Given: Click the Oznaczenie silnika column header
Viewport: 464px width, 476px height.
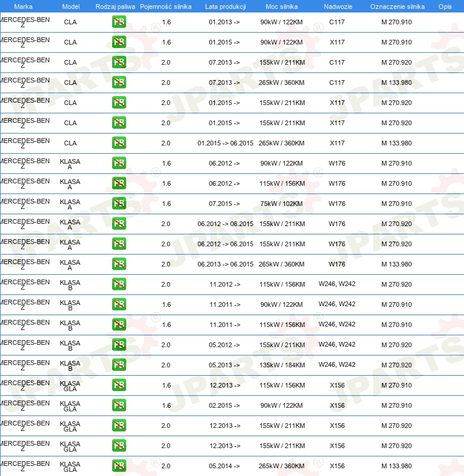Looking at the screenshot, I should click(397, 7).
